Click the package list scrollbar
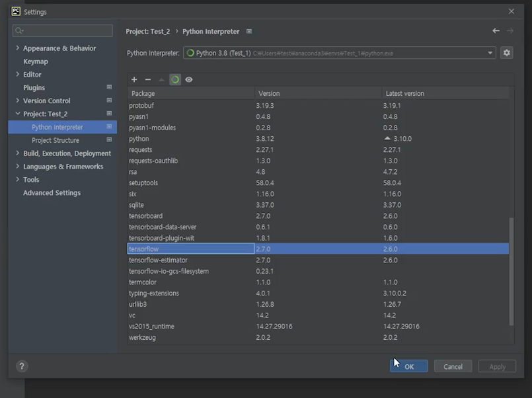Screen dimensions: 532x398 coord(512,272)
